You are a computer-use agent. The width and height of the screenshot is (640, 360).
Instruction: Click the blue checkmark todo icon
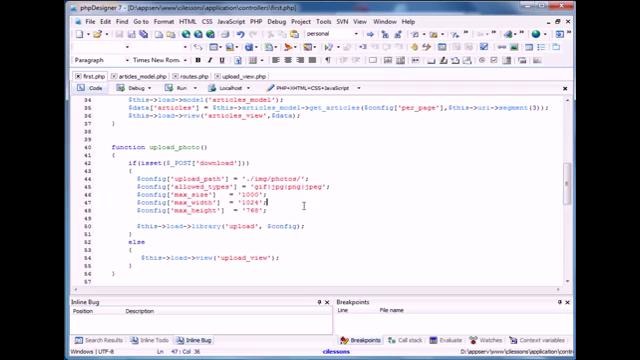tap(484, 47)
